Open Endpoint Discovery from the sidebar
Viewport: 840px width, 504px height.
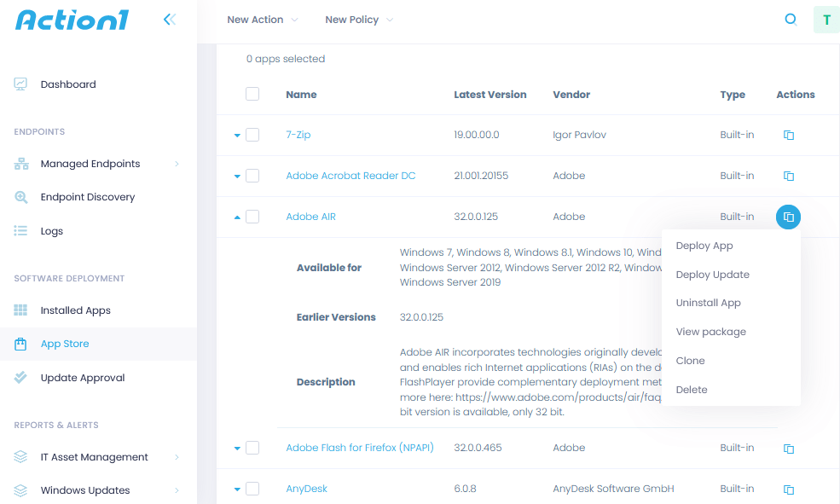pyautogui.click(x=20, y=197)
